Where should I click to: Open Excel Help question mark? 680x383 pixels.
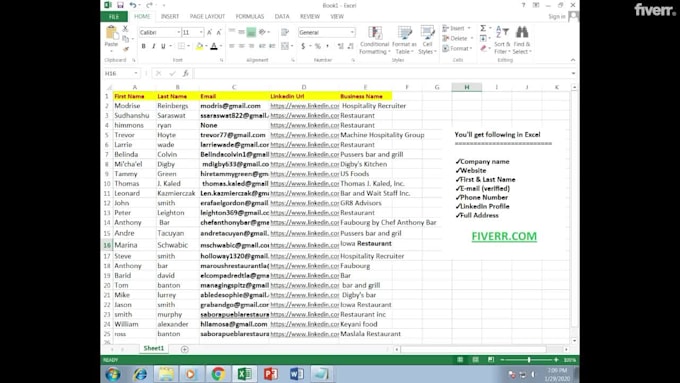point(523,5)
